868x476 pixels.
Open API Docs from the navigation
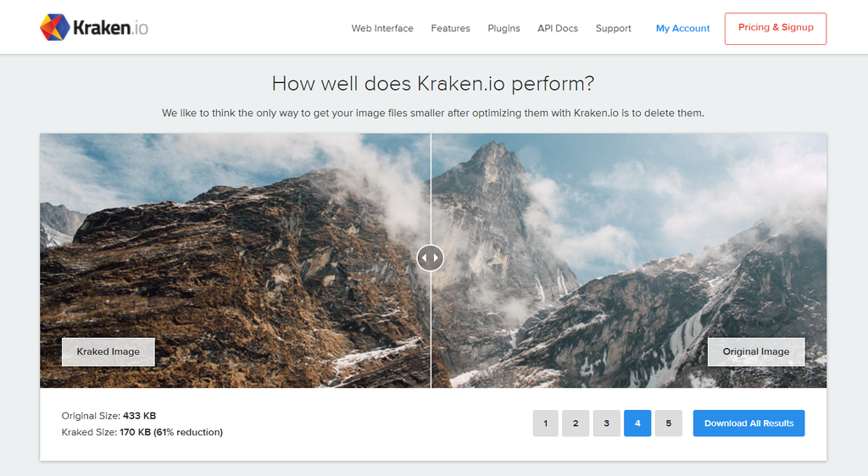point(558,28)
